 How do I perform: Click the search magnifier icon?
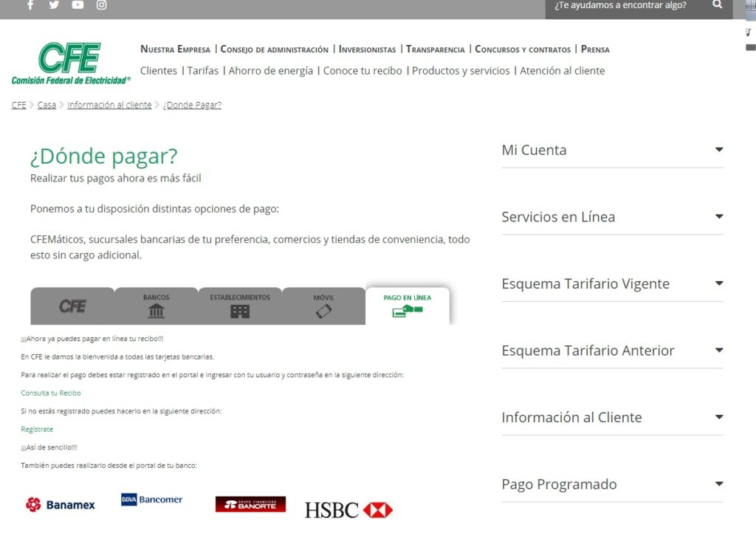point(718,5)
